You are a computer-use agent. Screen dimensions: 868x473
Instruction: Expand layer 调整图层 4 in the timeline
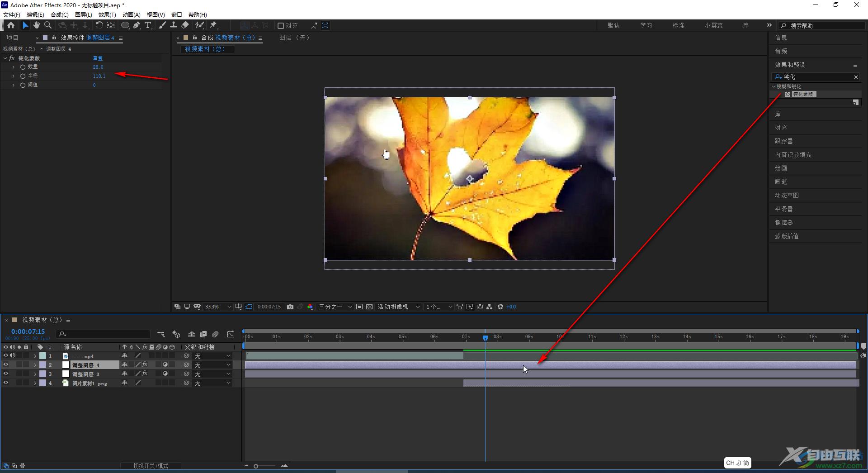(x=35, y=365)
